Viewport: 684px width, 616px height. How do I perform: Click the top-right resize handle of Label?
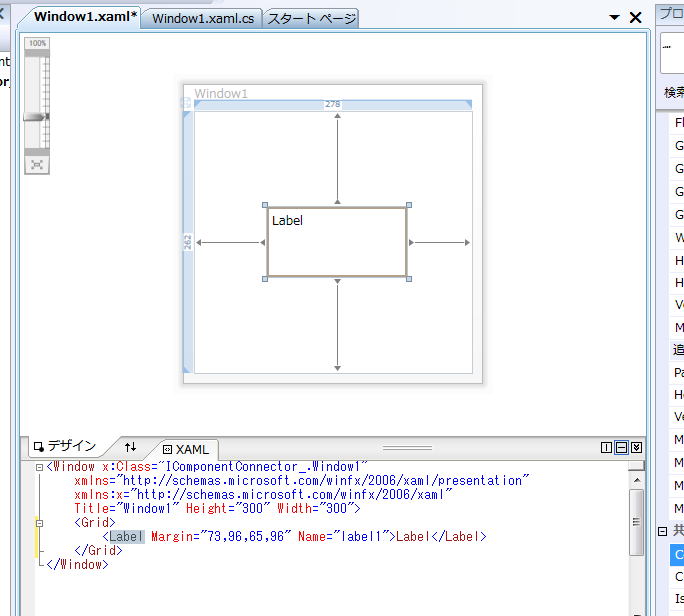(409, 205)
